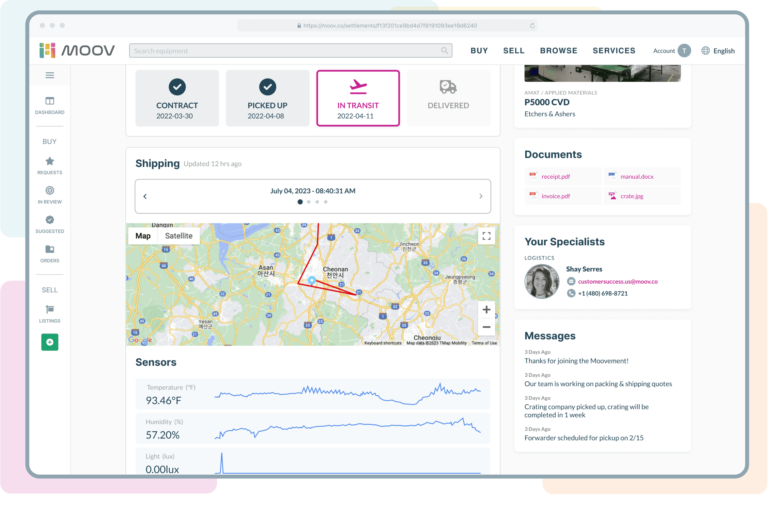The width and height of the screenshot is (774, 532).
Task: Open the hamburger sidebar menu
Action: 50,75
